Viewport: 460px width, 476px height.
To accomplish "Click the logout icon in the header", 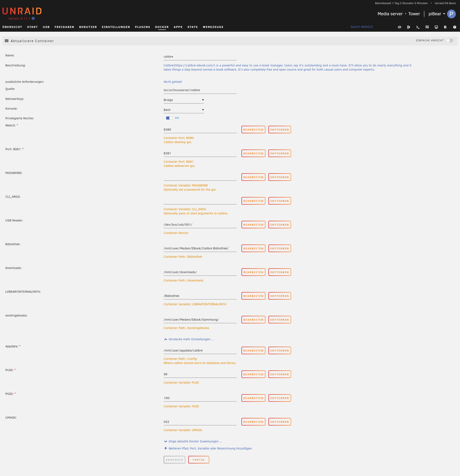I will (409, 27).
